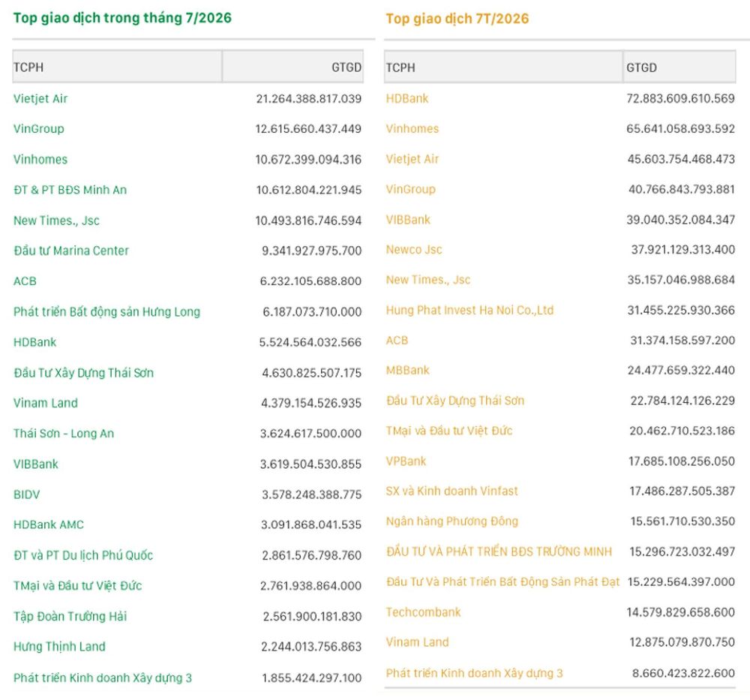Open ACB in the monthly list

25,281
